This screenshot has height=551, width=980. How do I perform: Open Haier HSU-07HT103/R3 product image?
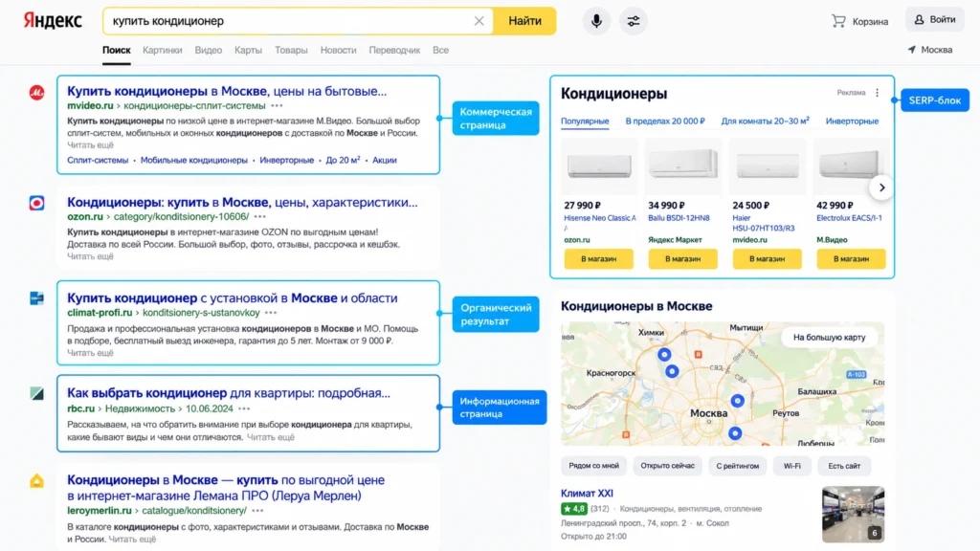point(767,166)
